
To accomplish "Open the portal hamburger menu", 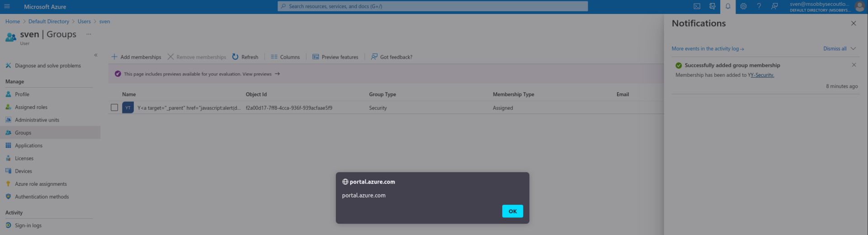I will pyautogui.click(x=7, y=6).
